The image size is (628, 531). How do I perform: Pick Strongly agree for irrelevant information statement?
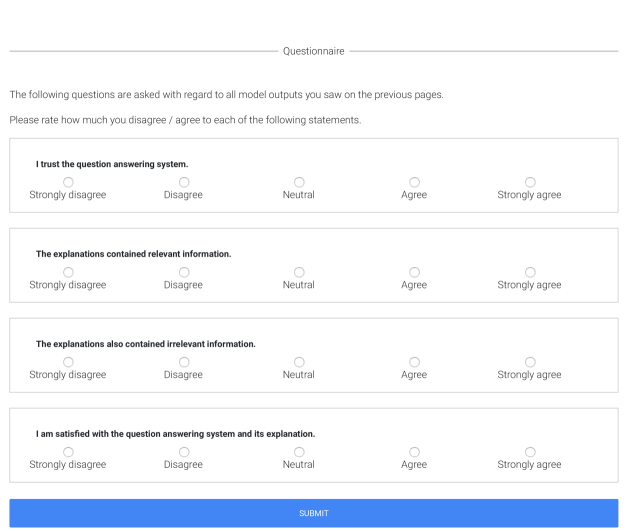point(529,361)
